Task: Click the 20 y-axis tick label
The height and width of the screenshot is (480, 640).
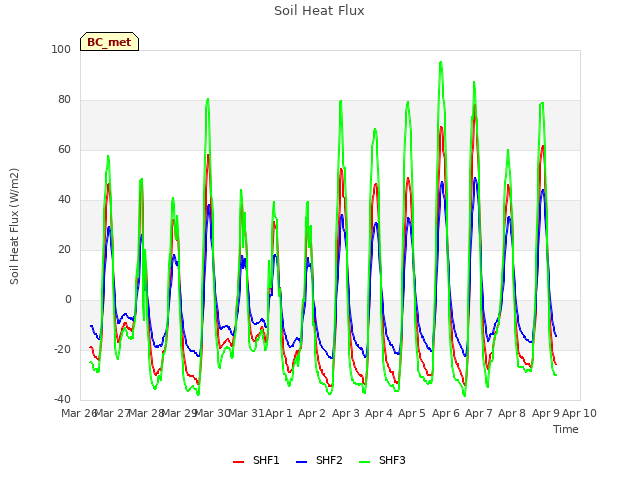Action: [64, 249]
